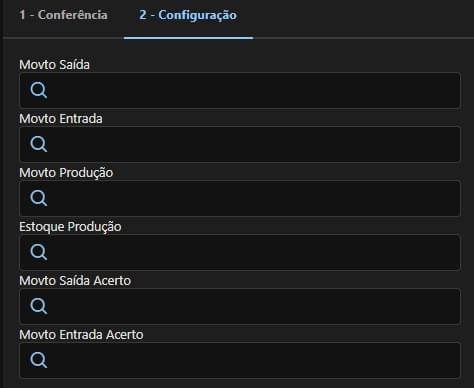This screenshot has height=388, width=474.
Task: Click the Movto Produção label
Action: 66,173
